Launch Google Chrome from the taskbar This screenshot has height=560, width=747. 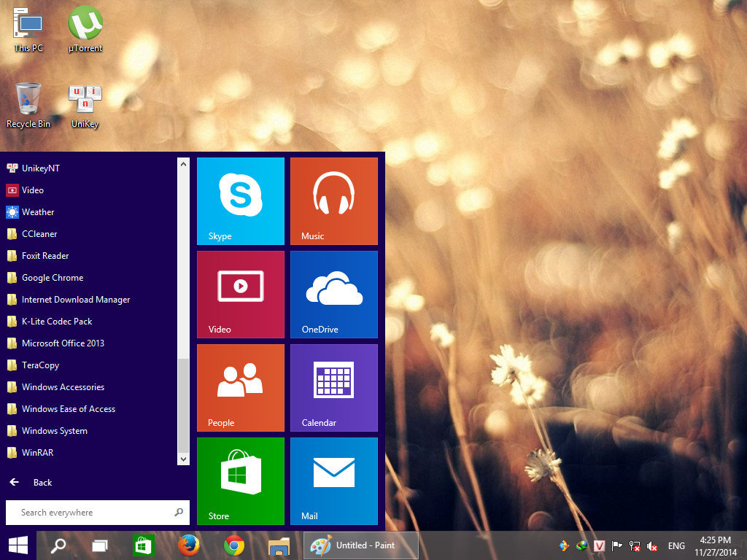click(234, 545)
